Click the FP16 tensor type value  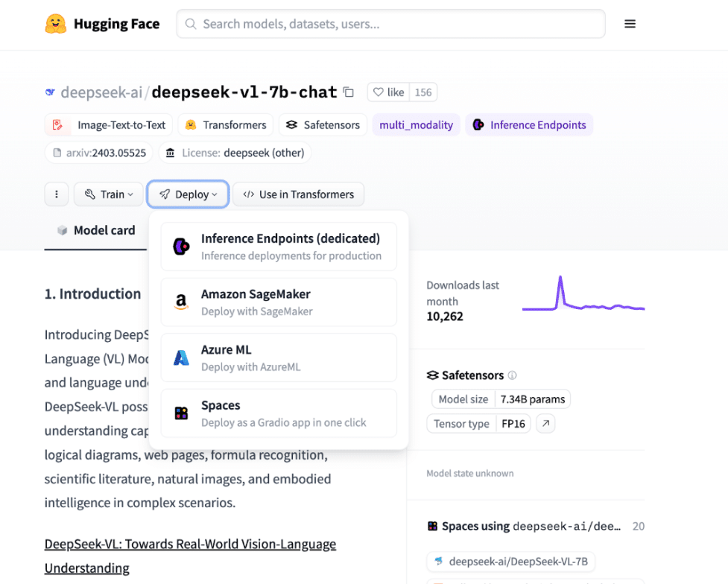click(513, 423)
